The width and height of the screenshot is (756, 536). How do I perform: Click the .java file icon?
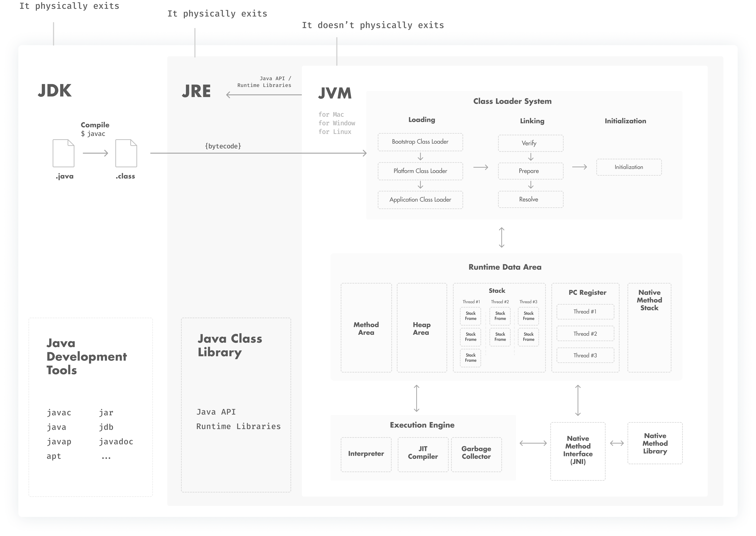coord(63,153)
